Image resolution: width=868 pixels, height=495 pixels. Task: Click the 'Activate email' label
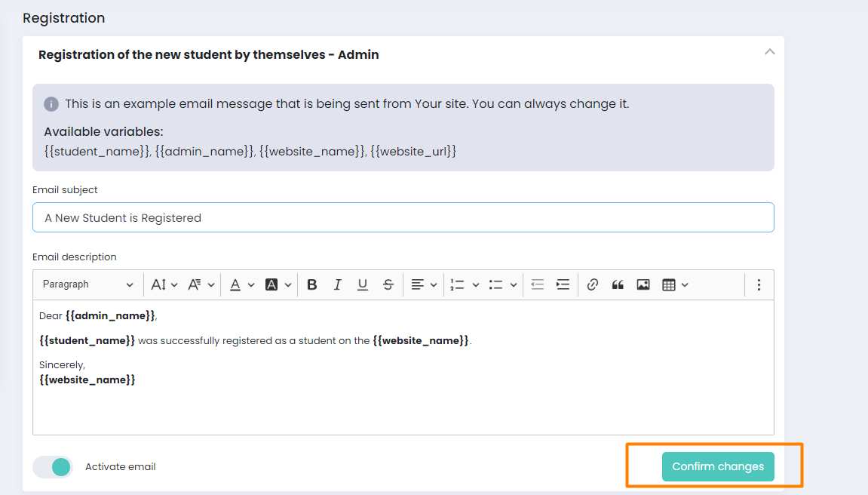[x=120, y=467]
